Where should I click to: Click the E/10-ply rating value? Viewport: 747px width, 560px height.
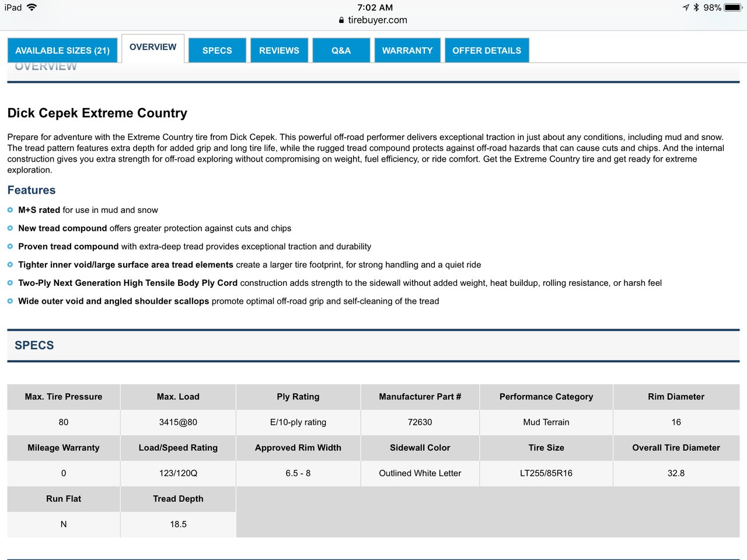pos(298,422)
